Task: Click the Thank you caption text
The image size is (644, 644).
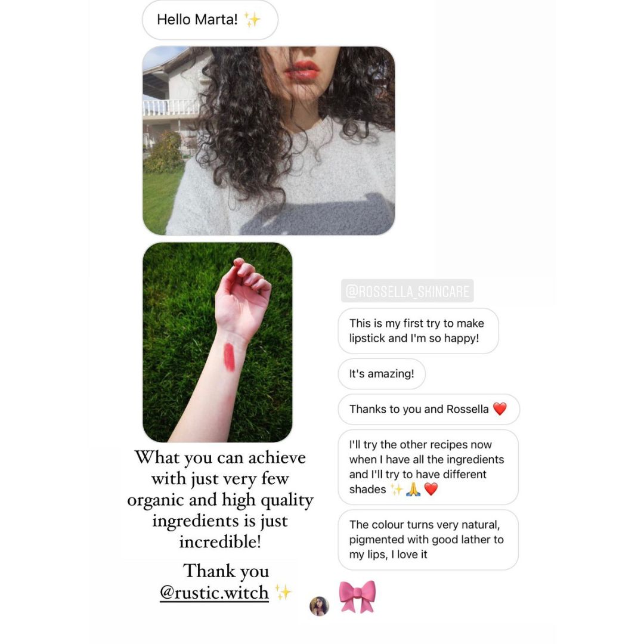Action: point(226,571)
